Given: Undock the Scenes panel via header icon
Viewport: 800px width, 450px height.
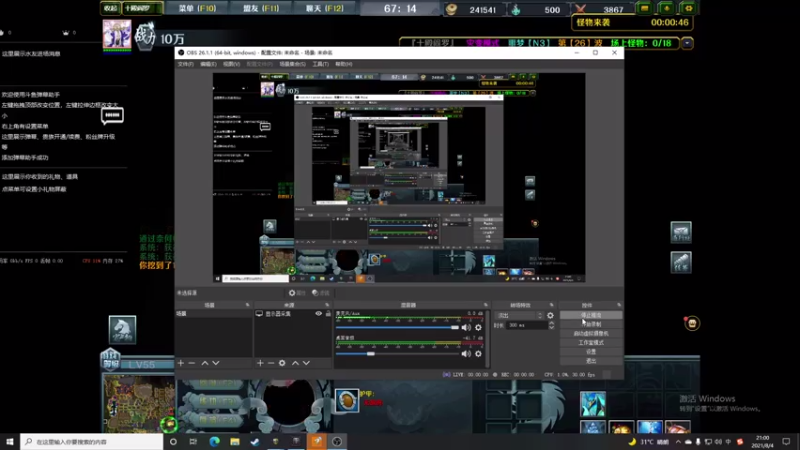Looking at the screenshot, I should coord(247,305).
